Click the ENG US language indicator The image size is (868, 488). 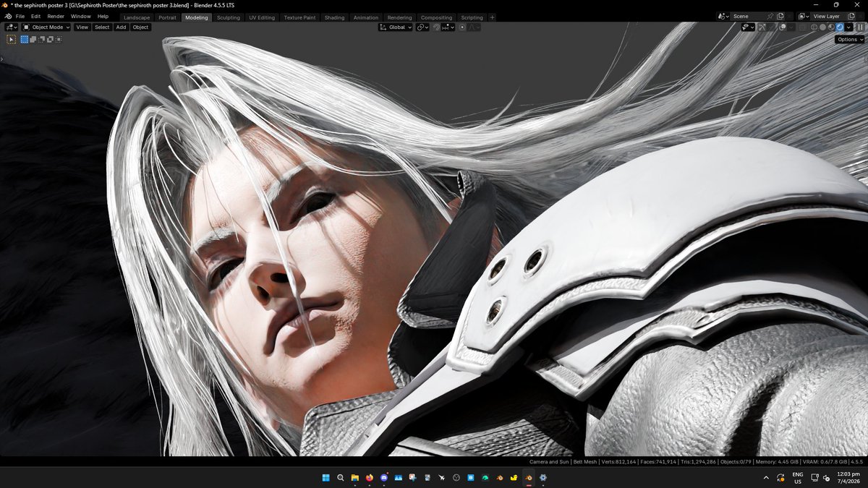point(798,478)
